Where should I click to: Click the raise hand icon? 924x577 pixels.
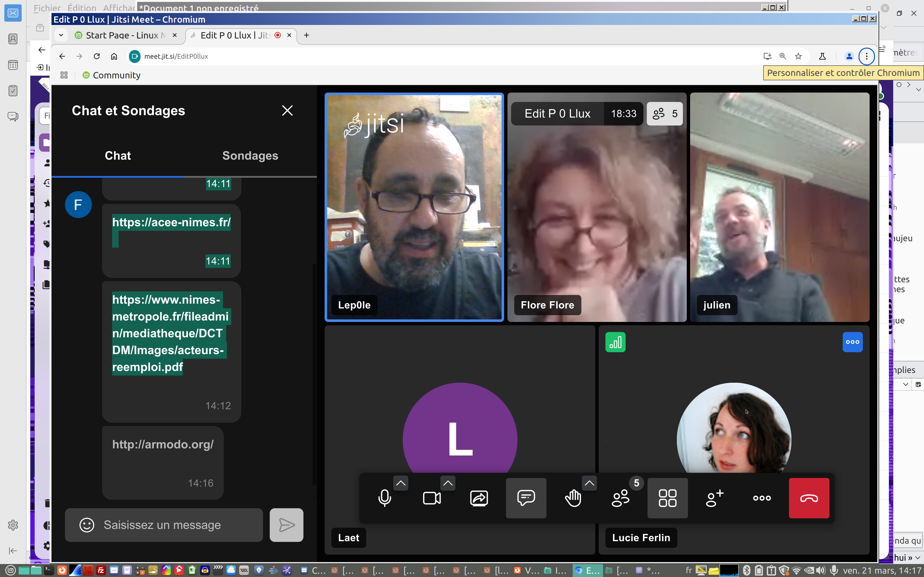tap(573, 498)
